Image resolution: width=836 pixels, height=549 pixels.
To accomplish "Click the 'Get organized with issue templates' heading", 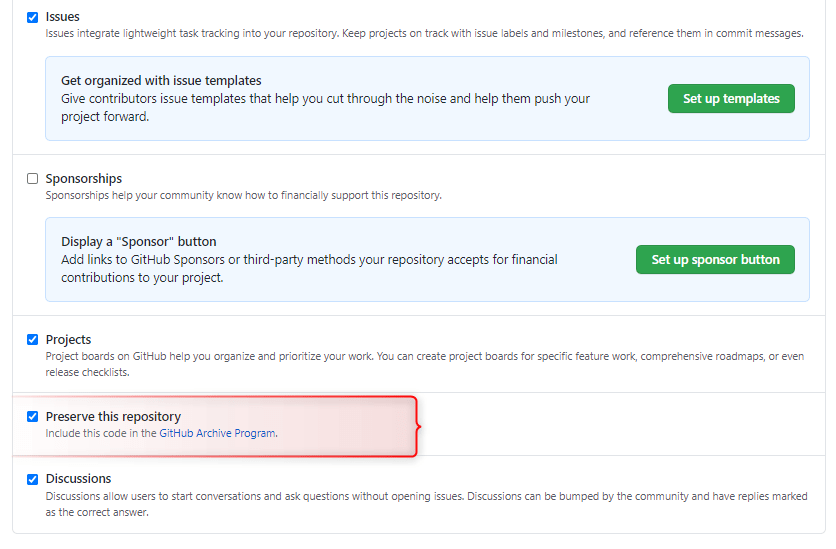I will coord(161,80).
